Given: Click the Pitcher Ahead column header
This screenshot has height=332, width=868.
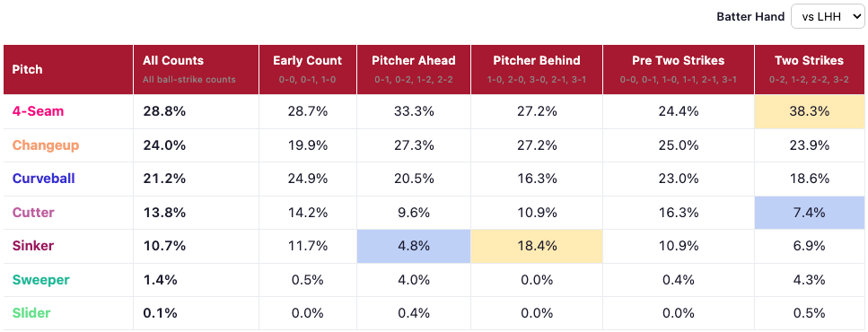Looking at the screenshot, I should [x=414, y=70].
